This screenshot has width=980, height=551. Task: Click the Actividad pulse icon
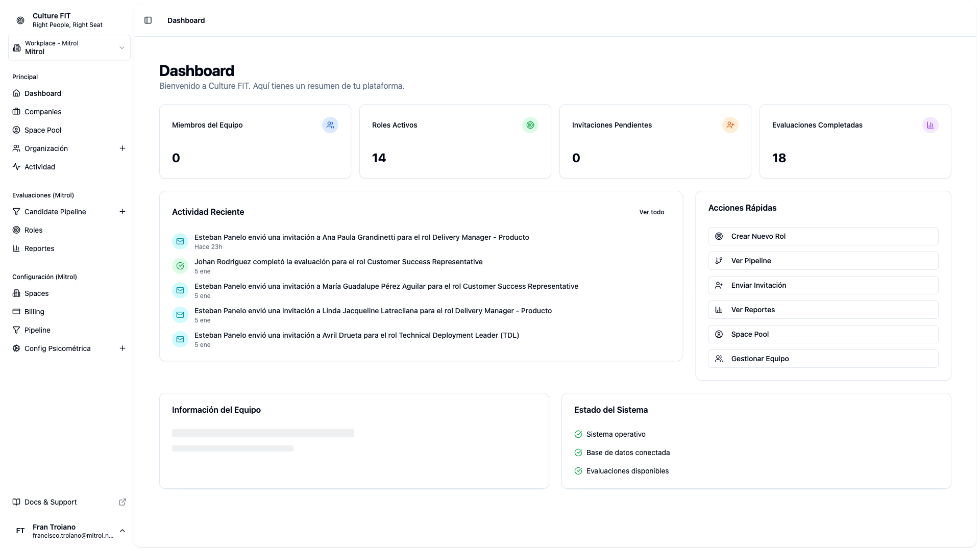tap(16, 167)
